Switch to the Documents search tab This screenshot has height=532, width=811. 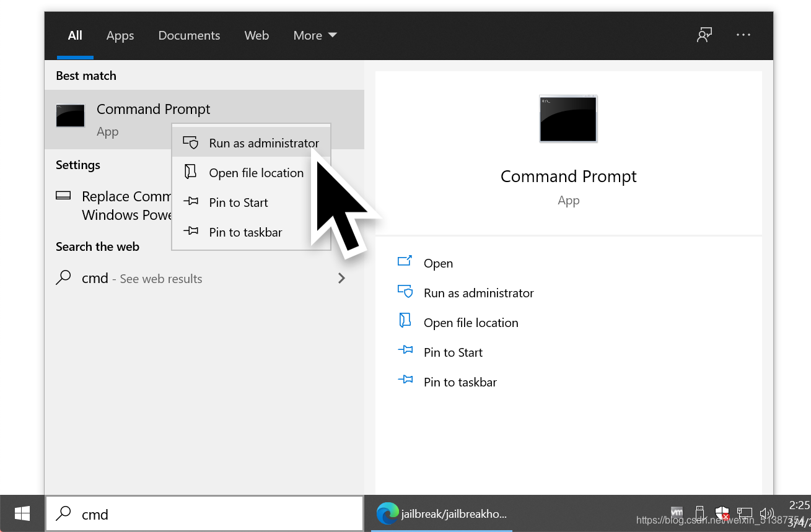click(x=189, y=35)
